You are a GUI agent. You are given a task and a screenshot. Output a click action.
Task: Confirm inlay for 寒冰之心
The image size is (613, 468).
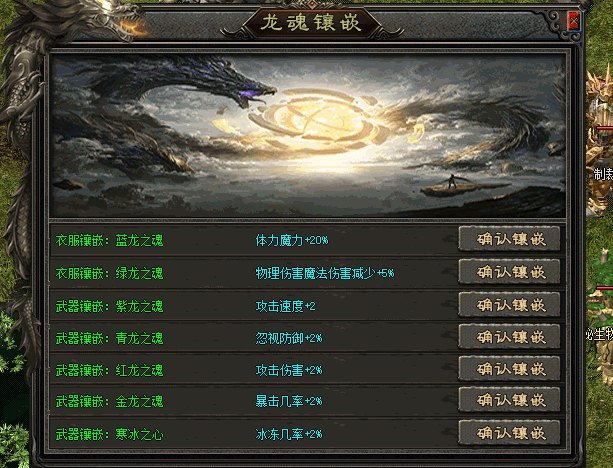point(509,432)
